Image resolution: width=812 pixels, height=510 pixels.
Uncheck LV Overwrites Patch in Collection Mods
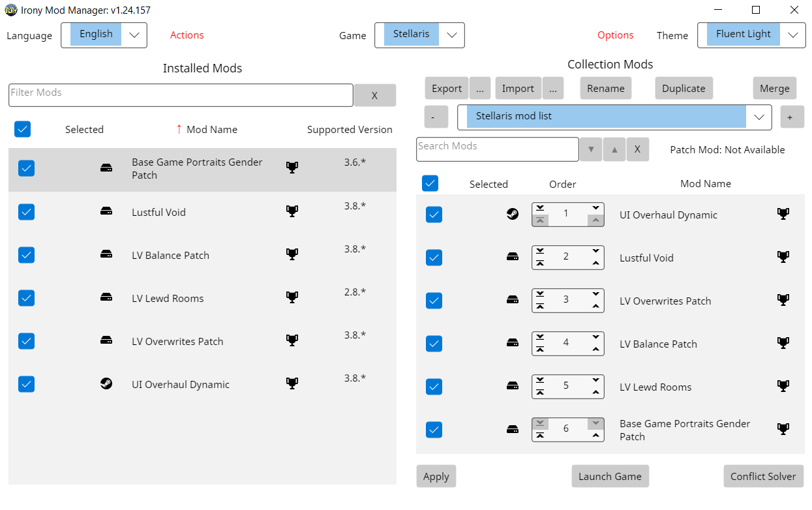tap(434, 301)
